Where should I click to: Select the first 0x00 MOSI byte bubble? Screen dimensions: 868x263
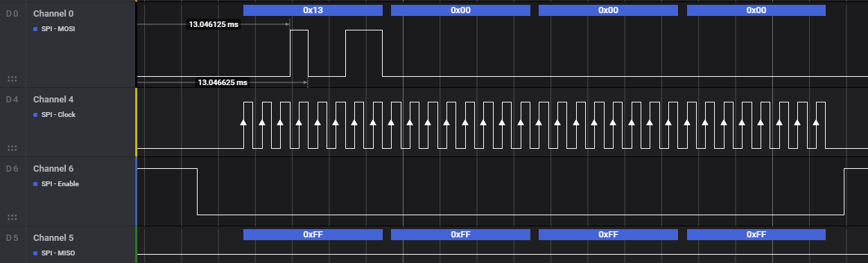(x=460, y=10)
